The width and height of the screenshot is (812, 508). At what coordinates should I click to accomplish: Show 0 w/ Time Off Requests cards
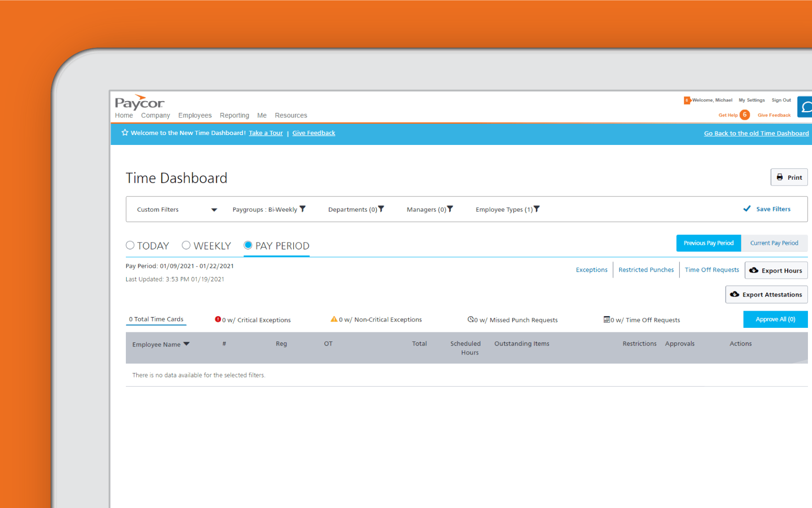pyautogui.click(x=641, y=320)
